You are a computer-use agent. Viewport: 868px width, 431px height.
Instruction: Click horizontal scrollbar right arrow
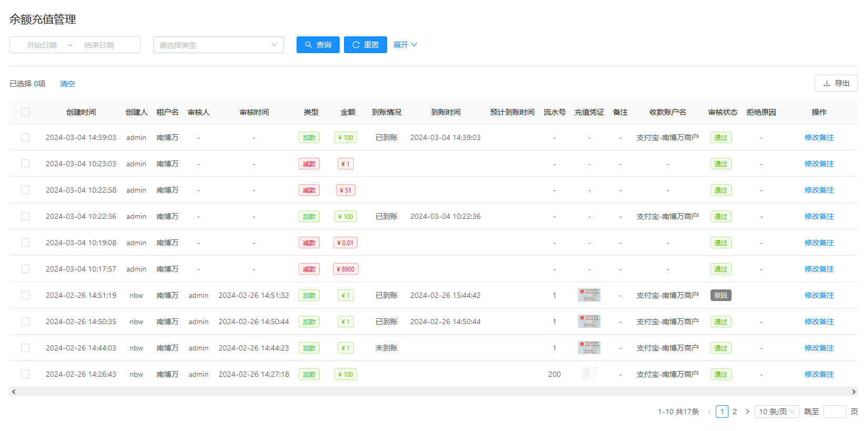tap(854, 392)
